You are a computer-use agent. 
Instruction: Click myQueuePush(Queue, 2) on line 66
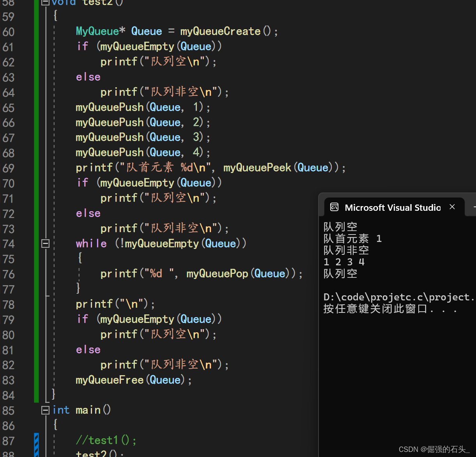pyautogui.click(x=143, y=122)
